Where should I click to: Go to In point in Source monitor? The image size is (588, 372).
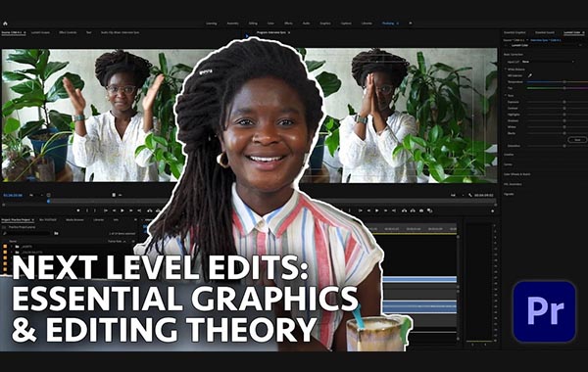106,210
